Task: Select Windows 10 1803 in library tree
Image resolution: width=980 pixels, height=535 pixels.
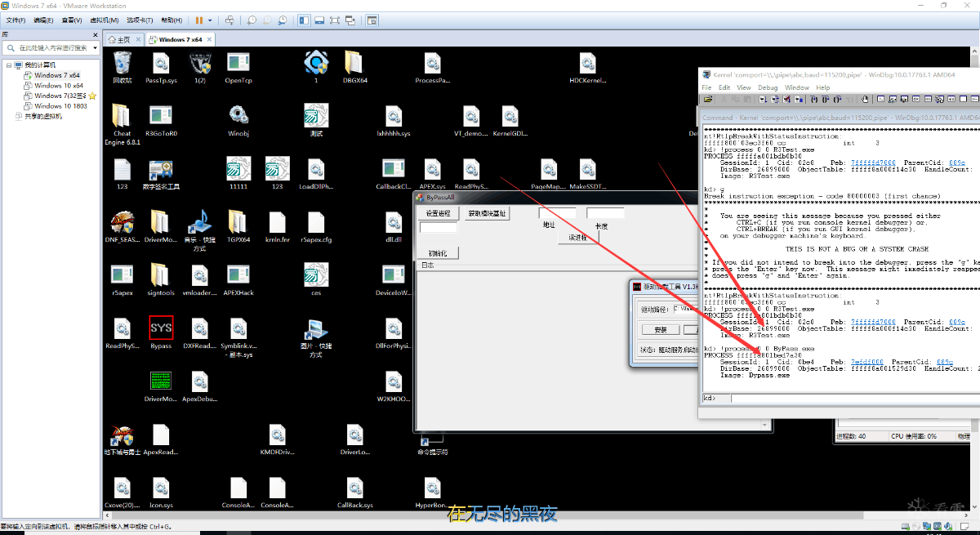Action: (60, 106)
